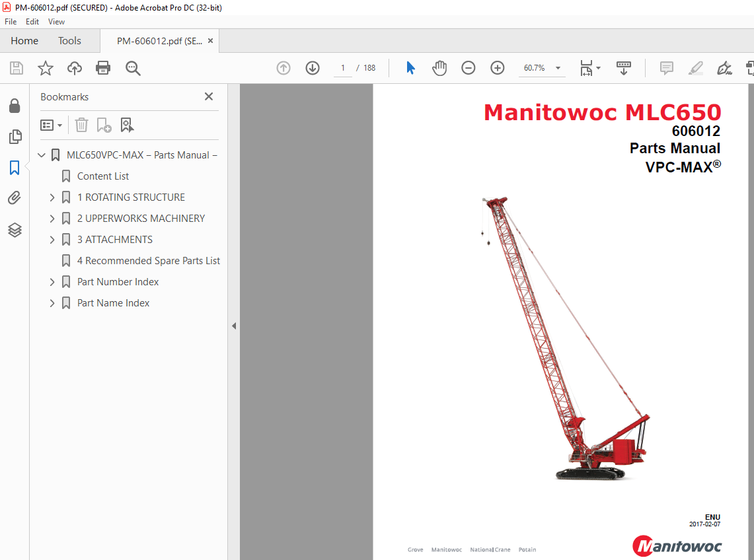This screenshot has width=754, height=560.
Task: Expand Part Name Index bookmark
Action: pyautogui.click(x=52, y=303)
